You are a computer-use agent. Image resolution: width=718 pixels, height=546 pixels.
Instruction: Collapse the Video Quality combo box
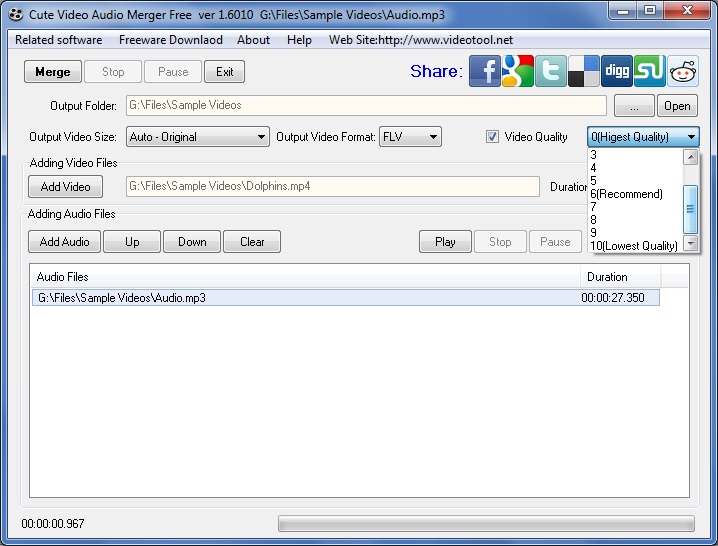[x=643, y=136]
